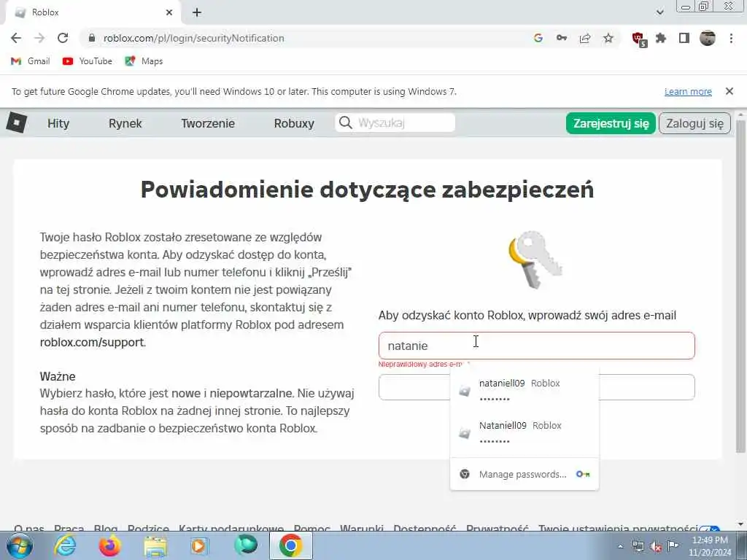Image resolution: width=747 pixels, height=560 pixels.
Task: Click the page vertical scrollbar
Action: point(740,286)
